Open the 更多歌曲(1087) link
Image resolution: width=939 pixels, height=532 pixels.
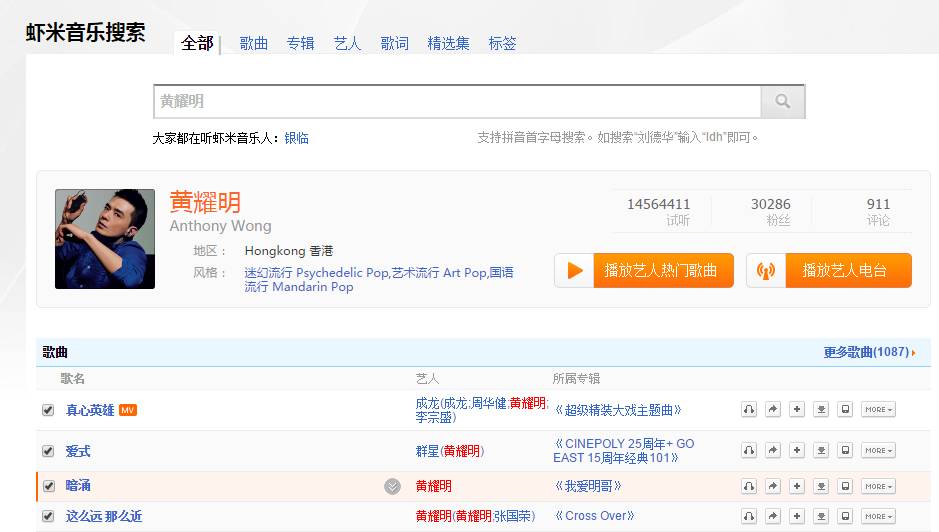(869, 352)
